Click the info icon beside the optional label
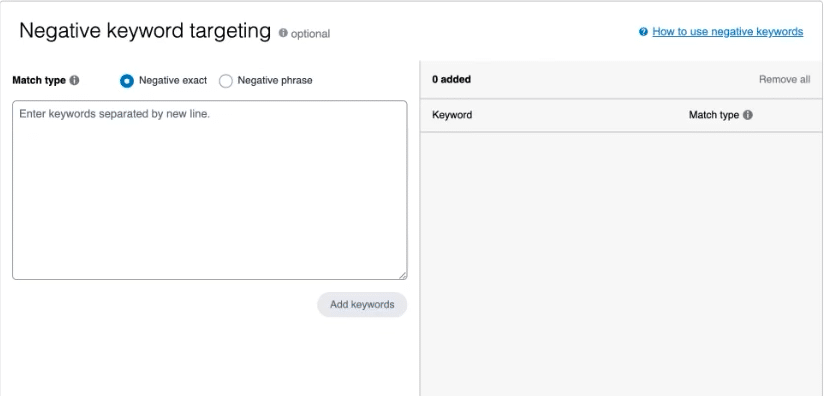This screenshot has height=396, width=824. point(283,33)
